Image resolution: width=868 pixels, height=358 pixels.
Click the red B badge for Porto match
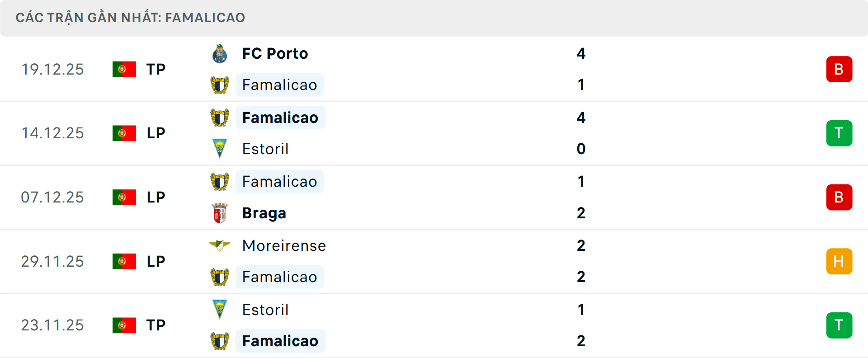(839, 69)
